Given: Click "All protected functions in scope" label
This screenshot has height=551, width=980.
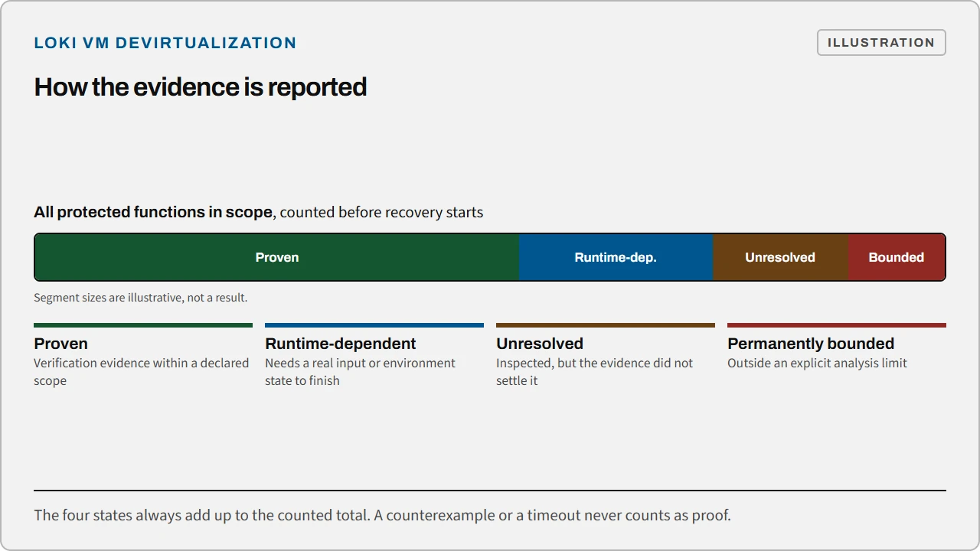Looking at the screenshot, I should point(153,212).
